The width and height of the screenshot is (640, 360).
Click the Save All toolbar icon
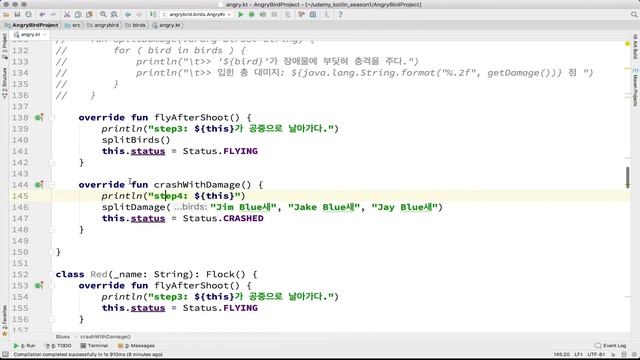click(17, 14)
